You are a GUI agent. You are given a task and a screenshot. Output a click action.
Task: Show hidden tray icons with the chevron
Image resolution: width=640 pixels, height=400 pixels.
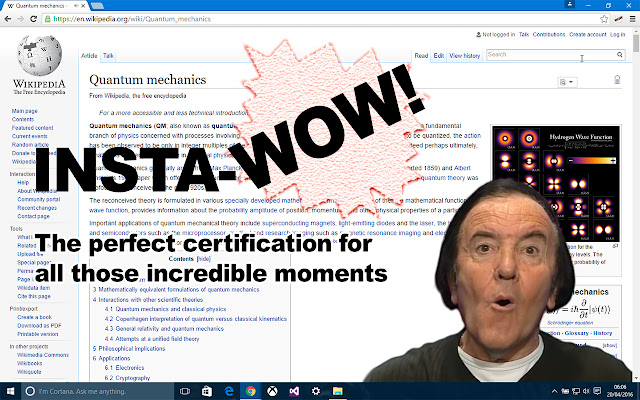[554, 391]
